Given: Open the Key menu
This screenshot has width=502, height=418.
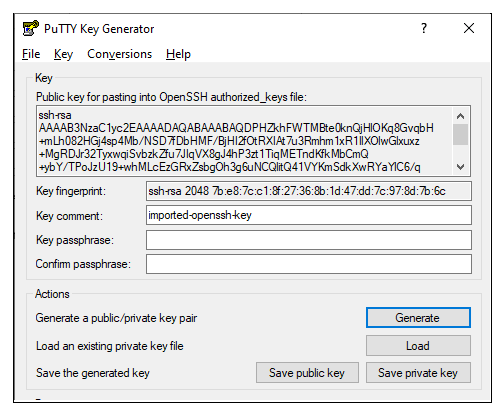Looking at the screenshot, I should (x=63, y=54).
